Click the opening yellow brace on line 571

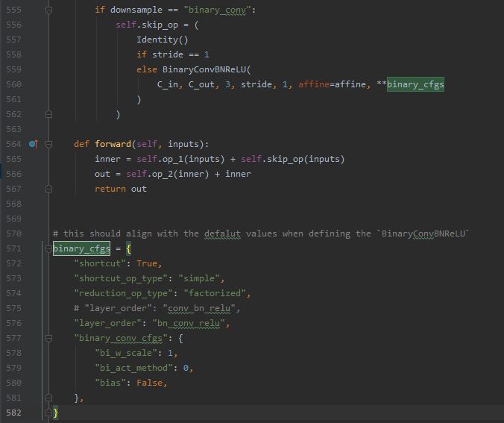click(128, 248)
